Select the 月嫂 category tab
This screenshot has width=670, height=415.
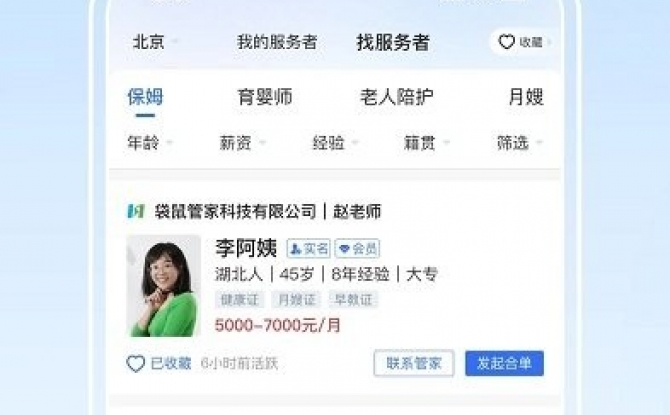point(526,97)
